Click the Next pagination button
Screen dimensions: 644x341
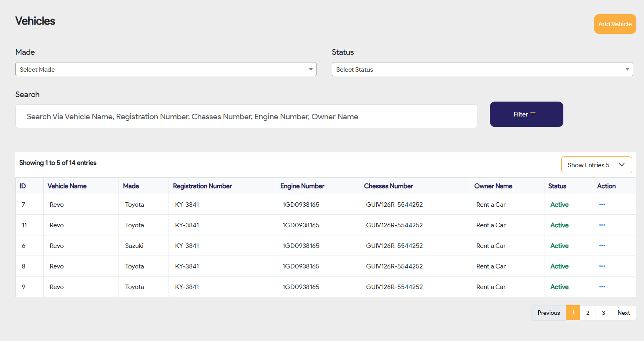click(623, 313)
